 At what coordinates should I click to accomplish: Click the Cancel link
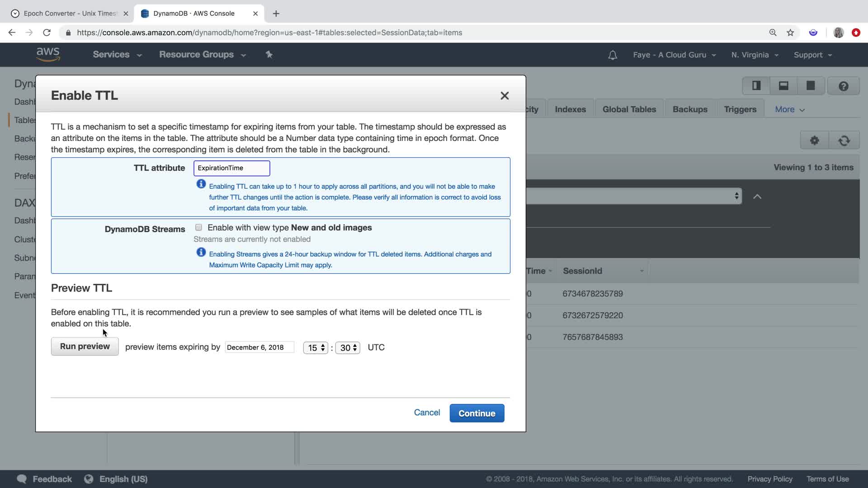pos(427,413)
